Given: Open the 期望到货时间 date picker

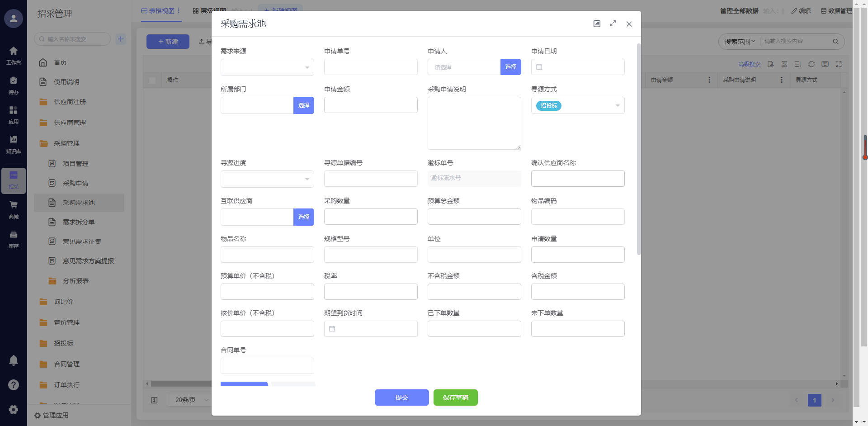Looking at the screenshot, I should [332, 329].
